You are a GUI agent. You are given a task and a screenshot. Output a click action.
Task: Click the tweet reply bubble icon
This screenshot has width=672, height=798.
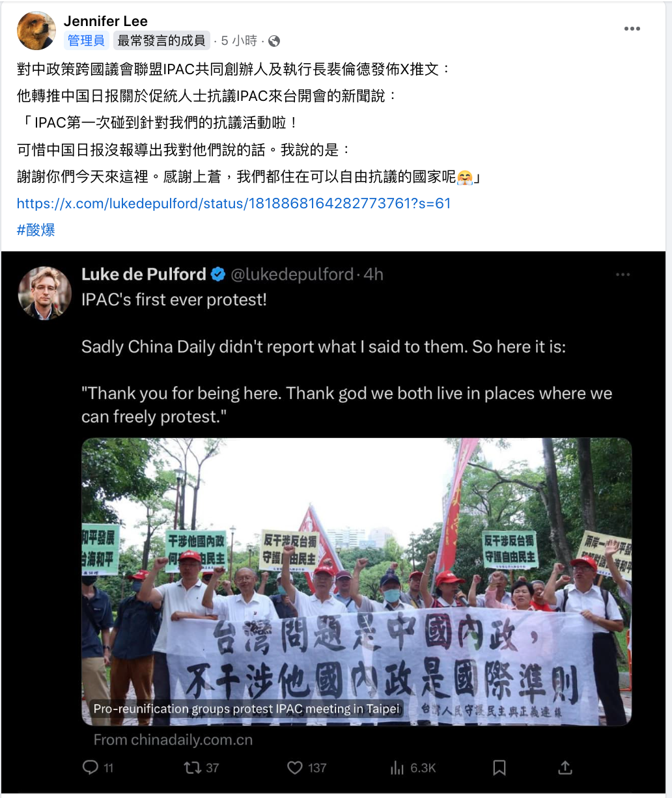91,767
